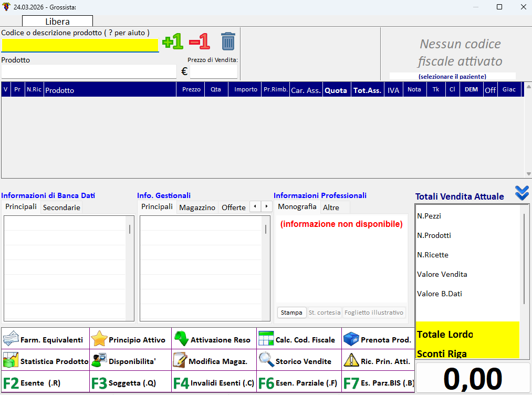Switch to the Magazzino tab
Image resolution: width=532 pixels, height=395 pixels.
[197, 207]
